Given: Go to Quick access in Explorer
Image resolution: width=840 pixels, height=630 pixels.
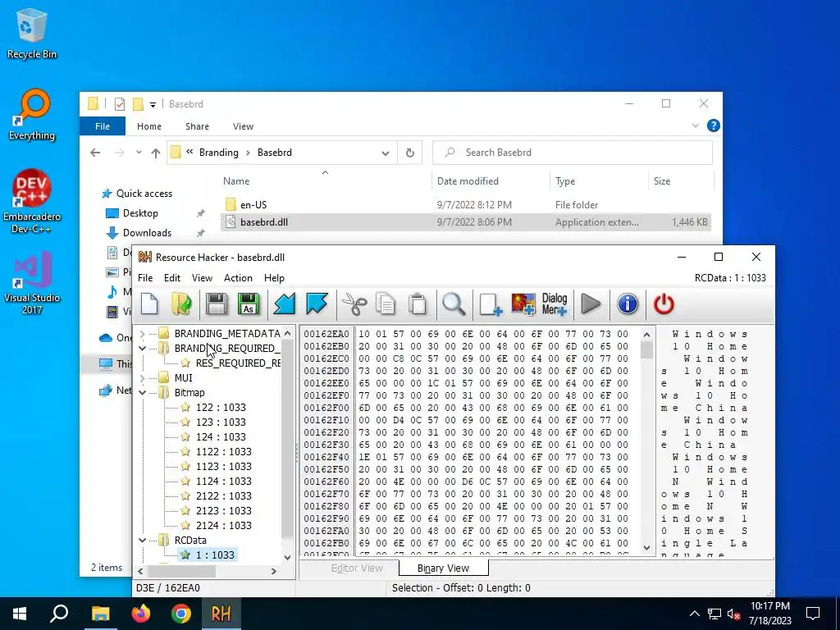Looking at the screenshot, I should [x=144, y=194].
